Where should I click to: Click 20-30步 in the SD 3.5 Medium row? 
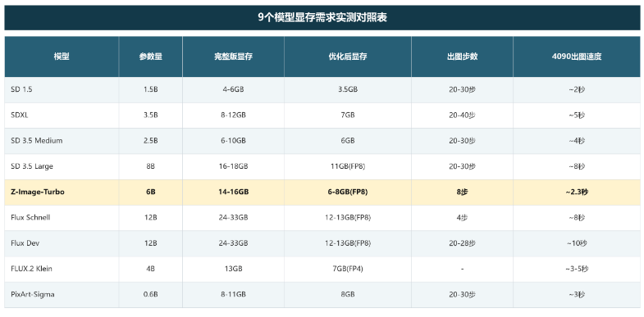[x=462, y=141]
